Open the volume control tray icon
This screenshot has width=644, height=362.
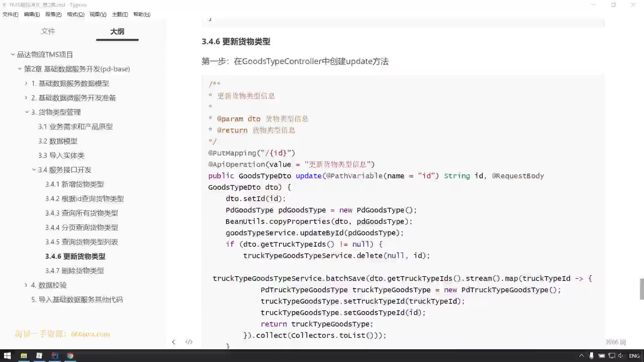click(621, 356)
